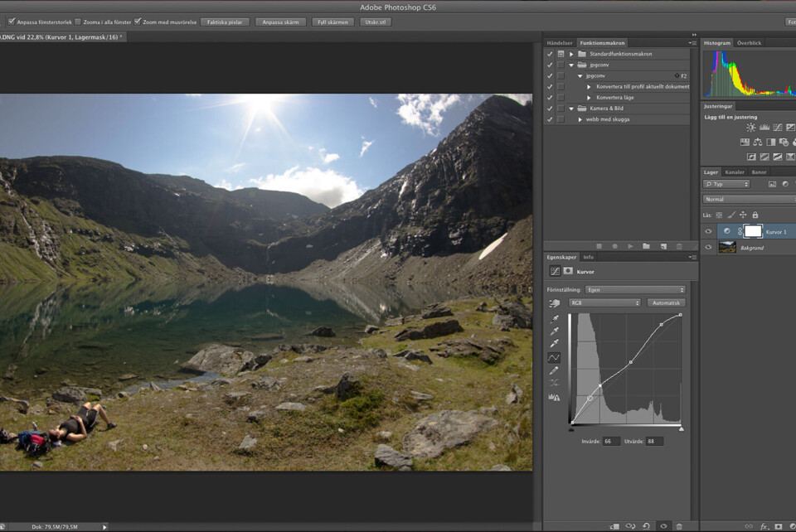Click the white point slider under the curve

(x=681, y=428)
